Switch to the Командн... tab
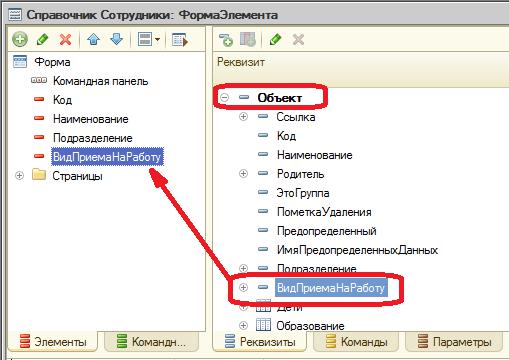Screen dimensions: 509x360 (x=152, y=341)
